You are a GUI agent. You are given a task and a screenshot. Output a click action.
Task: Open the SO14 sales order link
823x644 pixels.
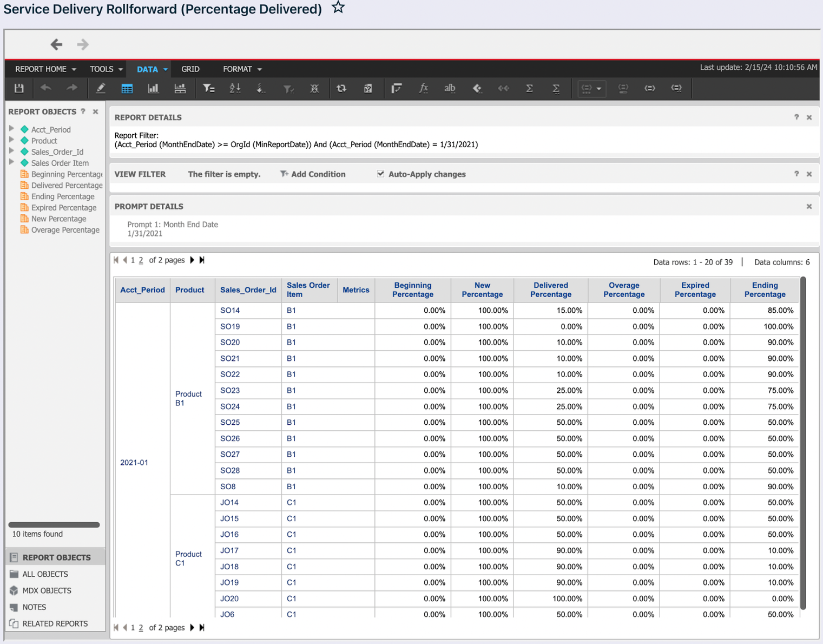tap(230, 311)
